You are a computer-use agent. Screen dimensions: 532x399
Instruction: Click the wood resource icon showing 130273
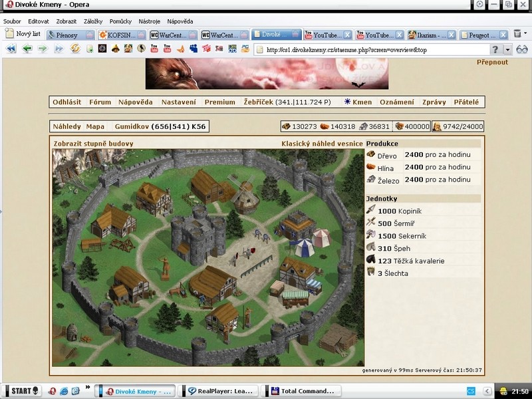(287, 126)
